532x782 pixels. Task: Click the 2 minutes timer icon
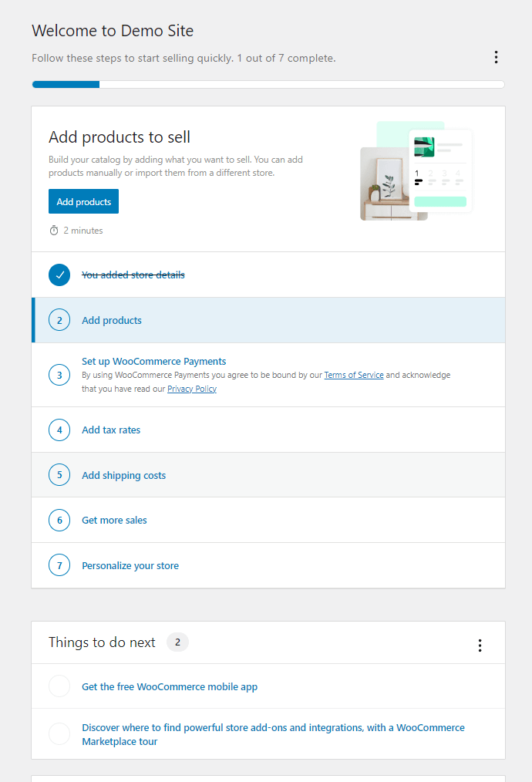[54, 231]
